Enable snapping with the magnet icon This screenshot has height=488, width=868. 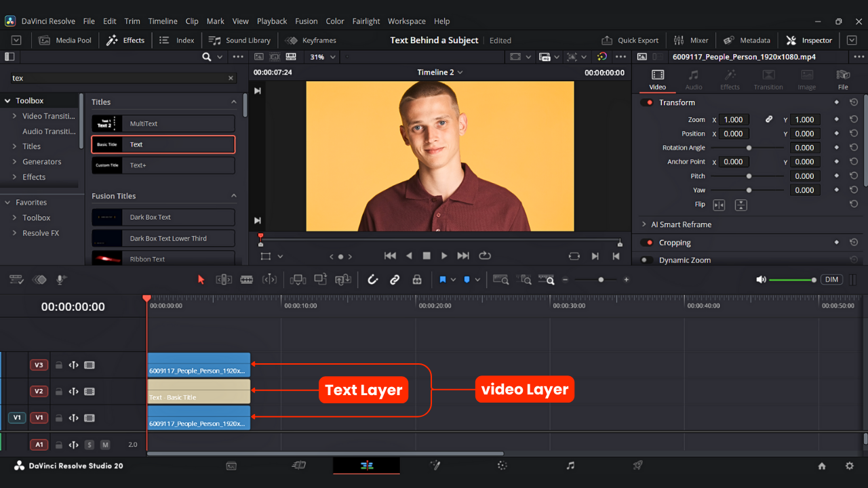[x=373, y=279]
